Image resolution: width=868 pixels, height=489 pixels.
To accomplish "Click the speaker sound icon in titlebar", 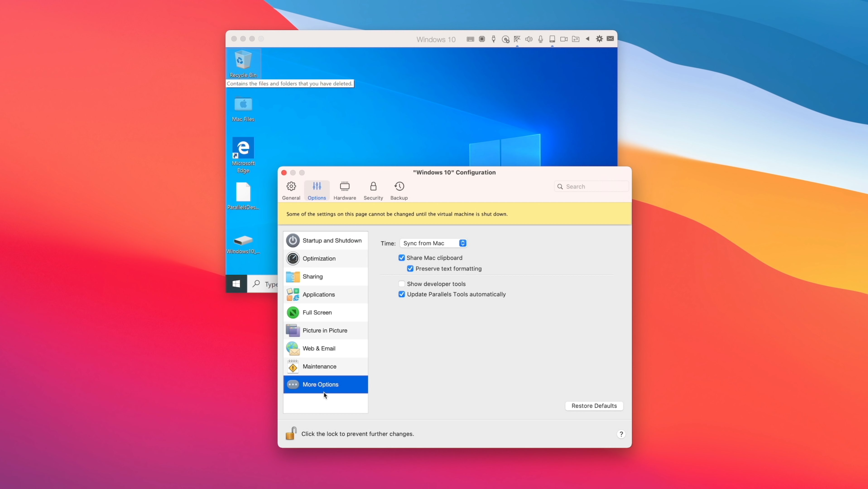I will tap(529, 39).
